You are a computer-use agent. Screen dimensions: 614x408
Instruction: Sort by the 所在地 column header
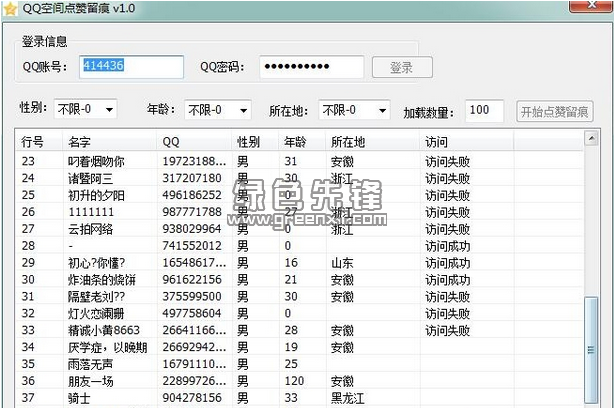pyautogui.click(x=372, y=141)
